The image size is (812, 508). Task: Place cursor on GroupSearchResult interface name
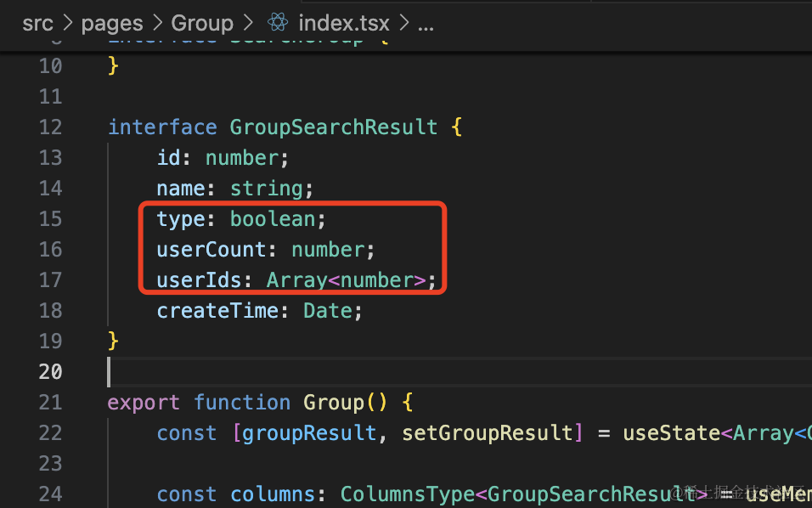coord(333,127)
